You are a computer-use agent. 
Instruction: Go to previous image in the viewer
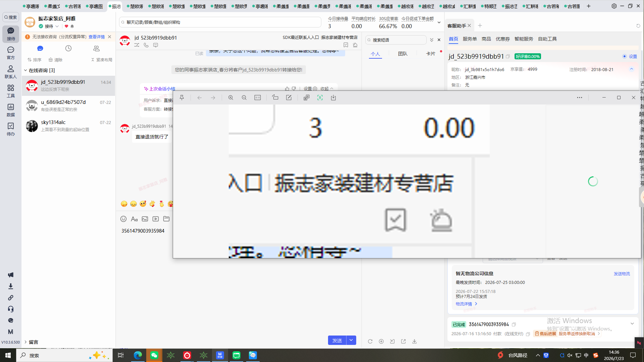[x=200, y=98]
